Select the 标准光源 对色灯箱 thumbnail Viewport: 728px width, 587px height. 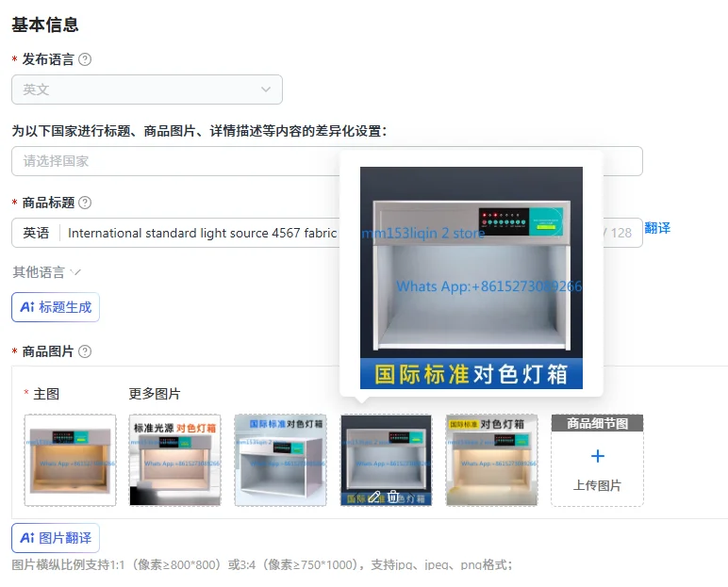(x=174, y=460)
